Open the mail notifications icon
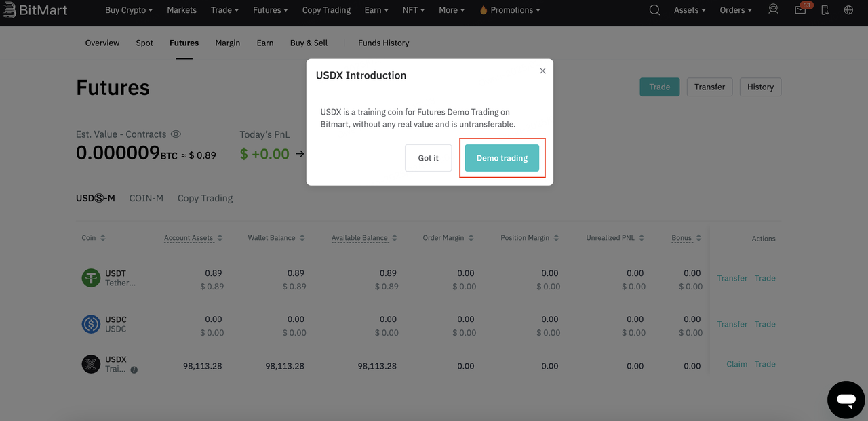This screenshot has height=421, width=868. (x=800, y=10)
